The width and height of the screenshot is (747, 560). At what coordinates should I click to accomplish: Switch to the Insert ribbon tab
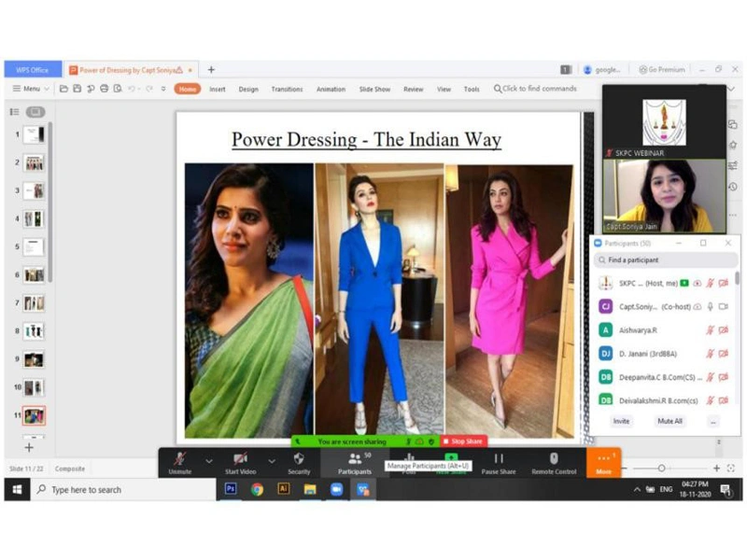[218, 89]
